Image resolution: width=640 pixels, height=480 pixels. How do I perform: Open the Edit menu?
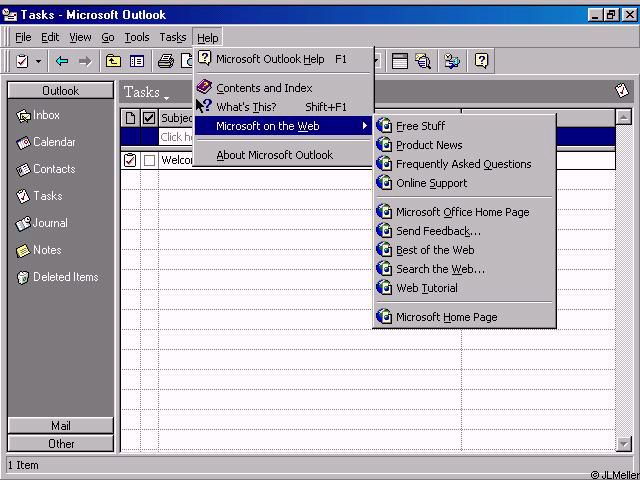pos(50,38)
